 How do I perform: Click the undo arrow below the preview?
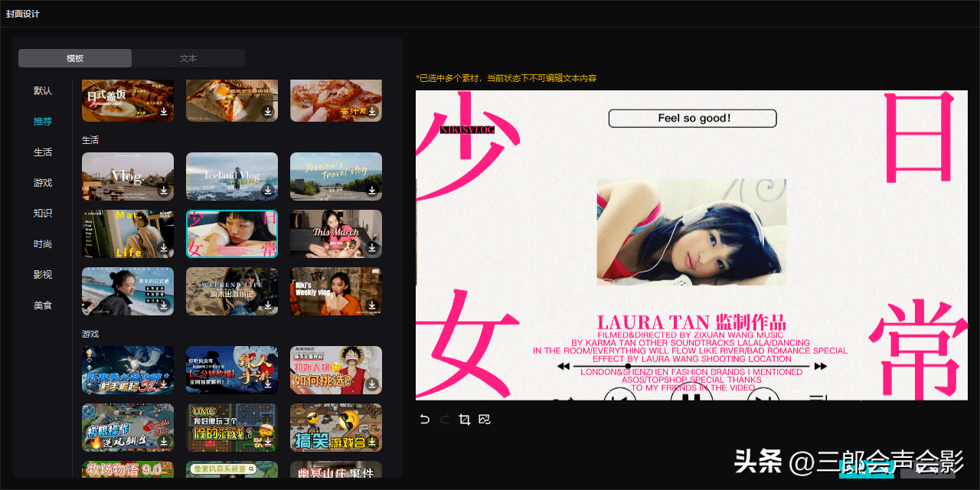[x=426, y=419]
